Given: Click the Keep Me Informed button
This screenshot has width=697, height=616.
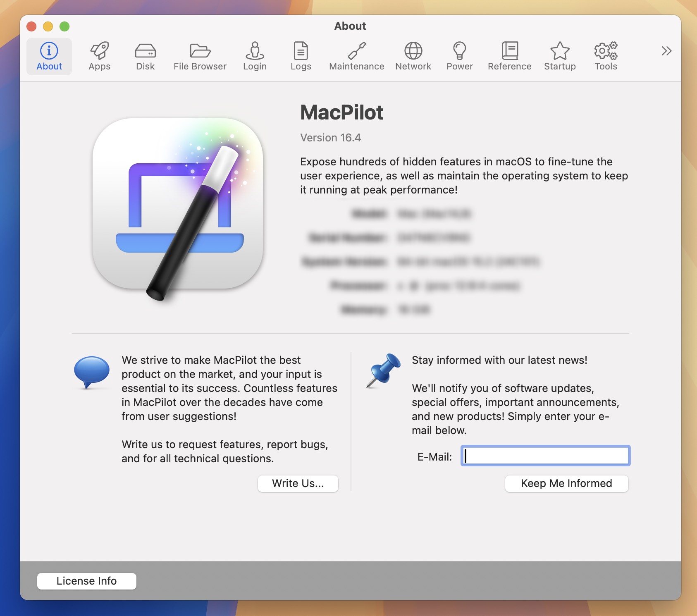Looking at the screenshot, I should pos(566,483).
